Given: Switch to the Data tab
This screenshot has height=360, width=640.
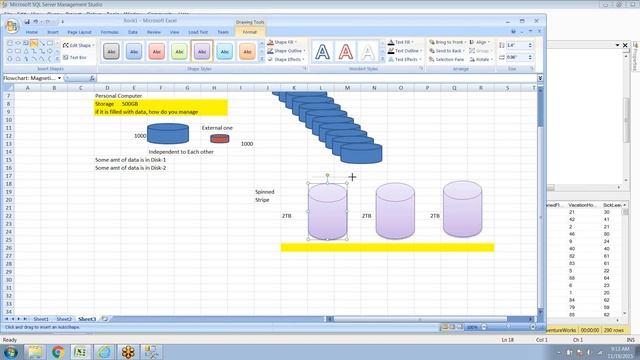Looking at the screenshot, I should [133, 32].
